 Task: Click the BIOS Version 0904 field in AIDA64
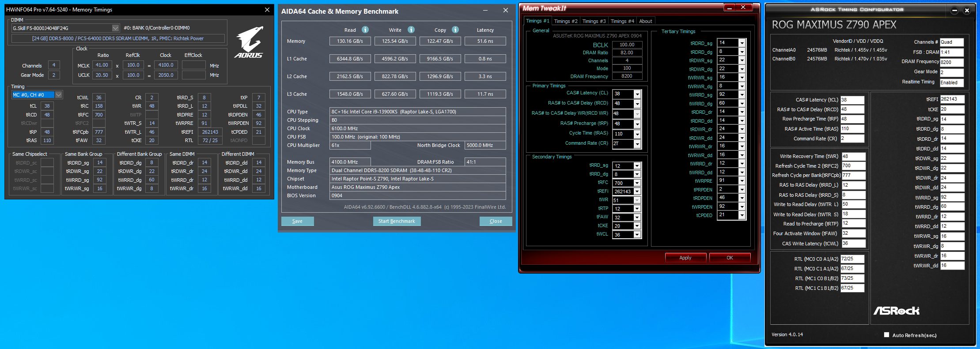418,195
